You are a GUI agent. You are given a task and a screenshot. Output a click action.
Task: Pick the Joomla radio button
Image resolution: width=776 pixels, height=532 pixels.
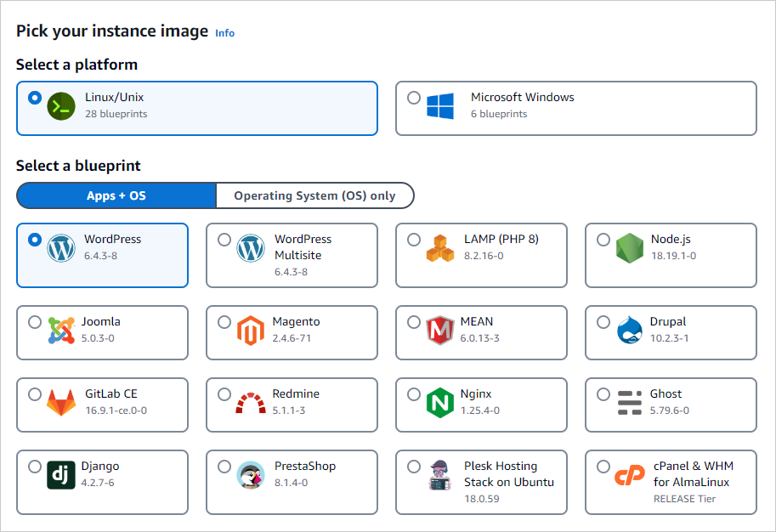click(x=35, y=322)
